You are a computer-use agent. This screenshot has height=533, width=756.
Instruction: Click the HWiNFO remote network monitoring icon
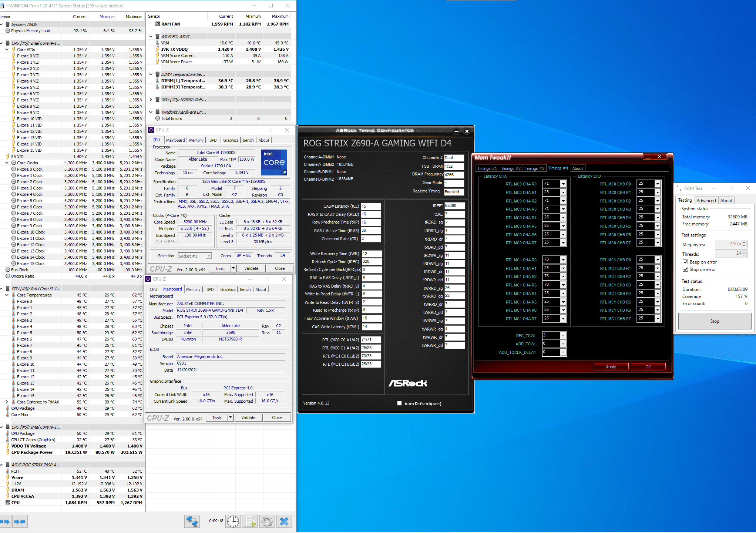[x=192, y=522]
